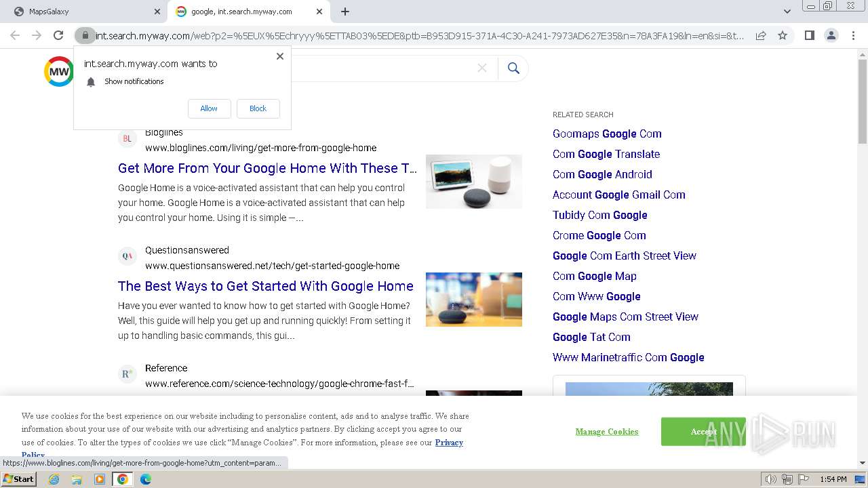Close the int.search.myway.com tab

coord(319,12)
